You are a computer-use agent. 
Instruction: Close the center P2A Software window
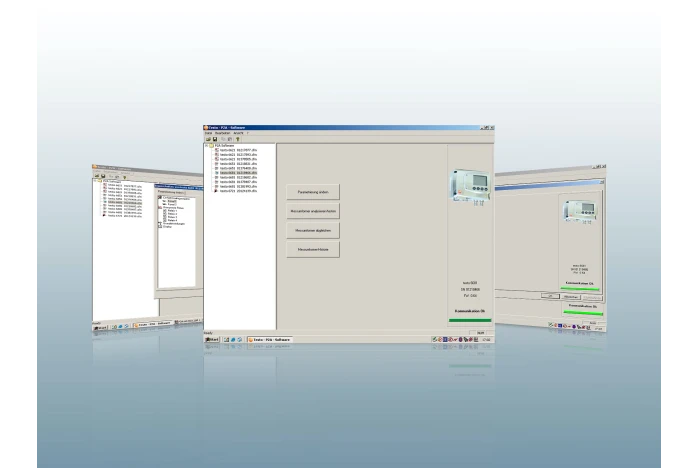[492, 128]
